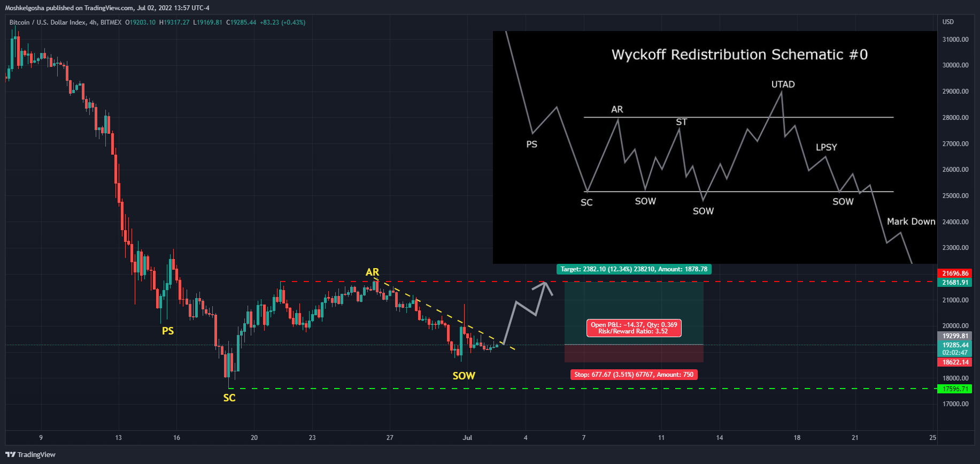Click the 'O19203.10' open value in header

pyautogui.click(x=140, y=22)
